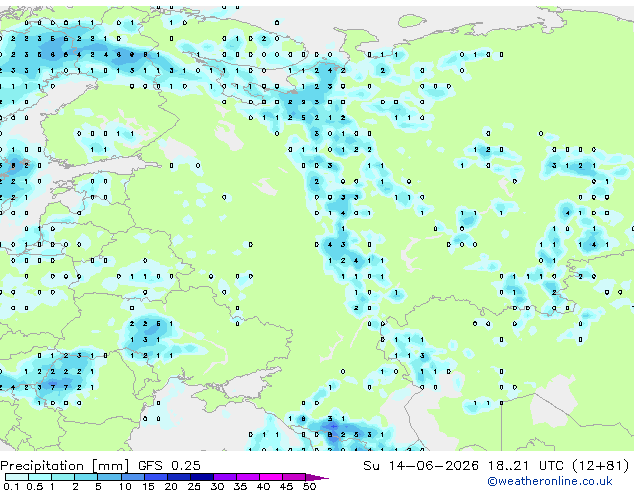Click the 25–30 mm dark blue legend swatch
Viewport: 634px width, 490px height.
[x=202, y=477]
